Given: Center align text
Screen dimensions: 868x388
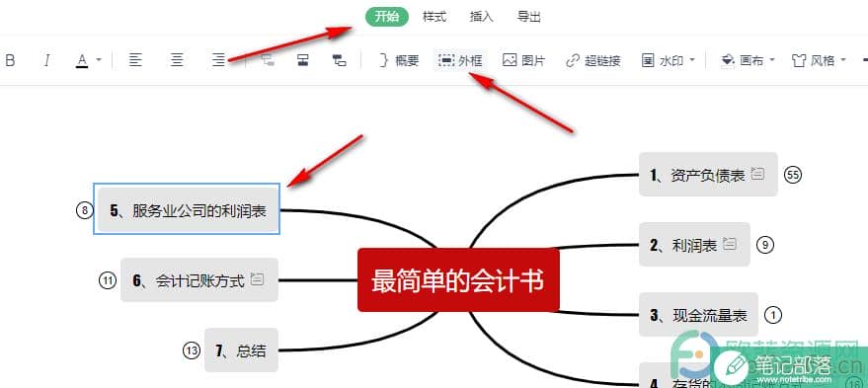Looking at the screenshot, I should (177, 60).
